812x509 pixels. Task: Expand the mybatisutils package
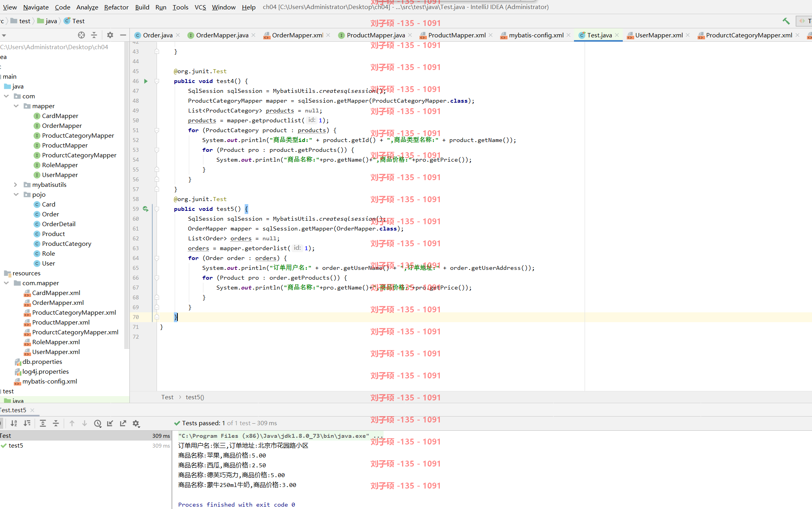[x=16, y=184]
